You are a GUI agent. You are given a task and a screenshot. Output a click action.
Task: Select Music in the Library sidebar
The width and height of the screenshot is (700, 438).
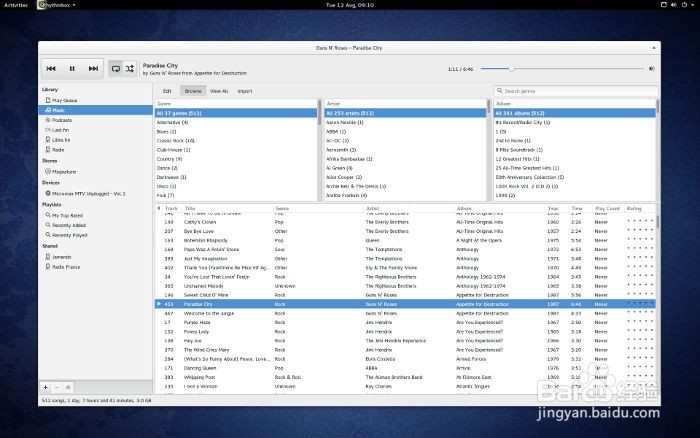[x=96, y=110]
